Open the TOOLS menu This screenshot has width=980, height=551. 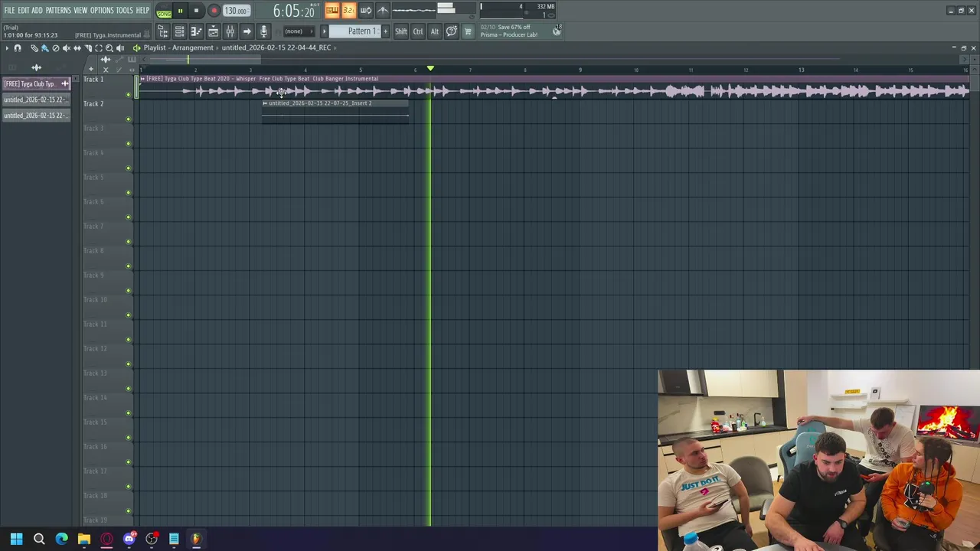[x=125, y=10]
